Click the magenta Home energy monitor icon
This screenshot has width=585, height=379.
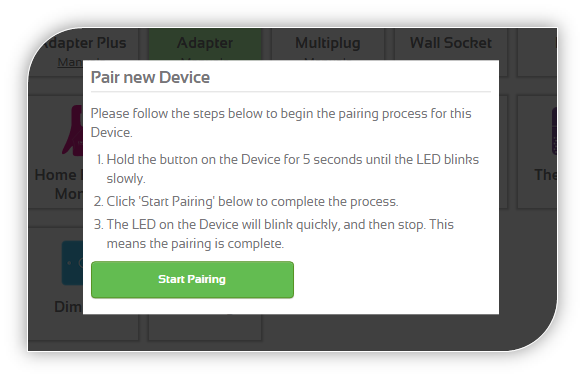(x=73, y=130)
